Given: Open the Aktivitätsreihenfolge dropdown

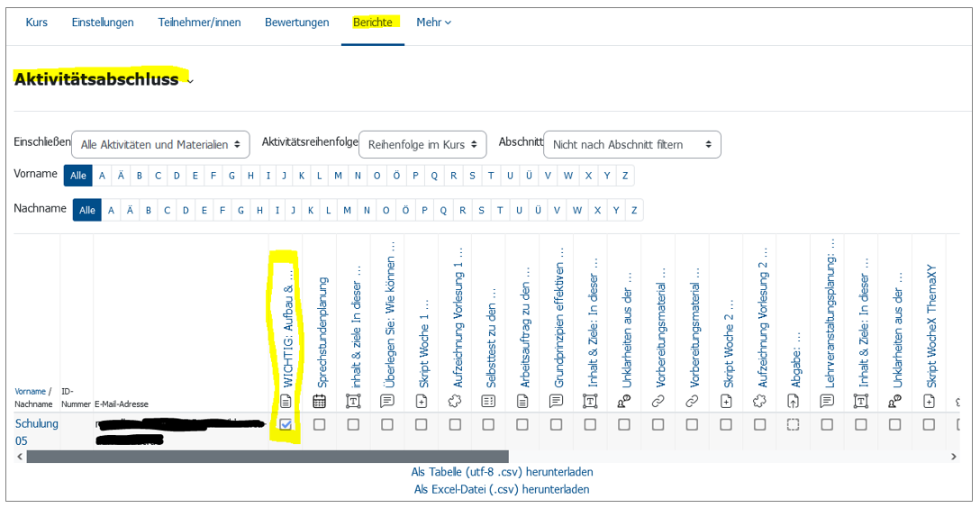Looking at the screenshot, I should [x=422, y=144].
